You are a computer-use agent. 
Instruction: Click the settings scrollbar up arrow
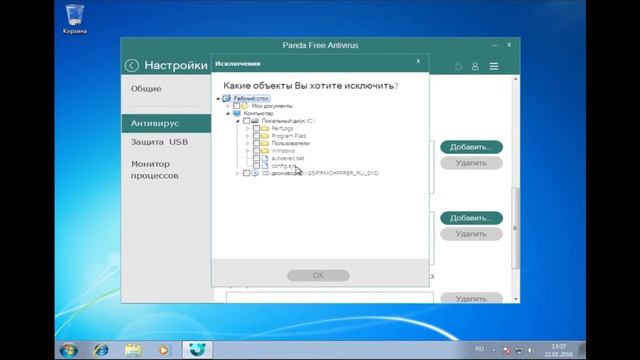[516, 79]
